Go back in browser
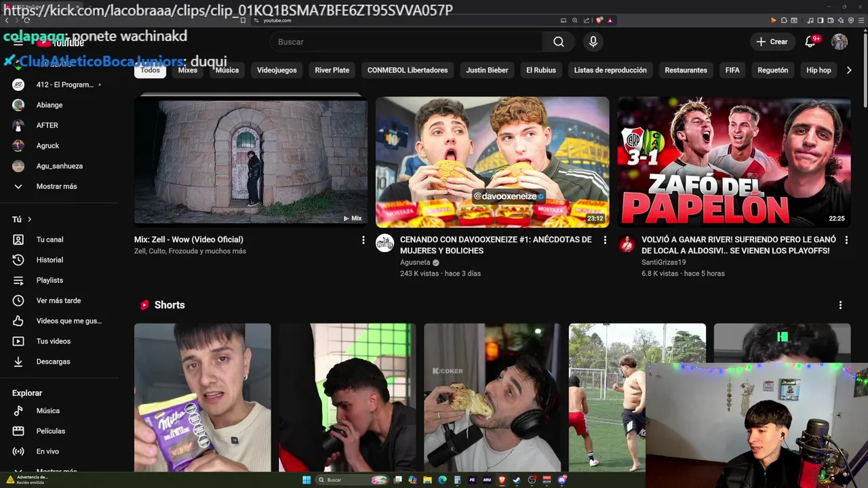Screen dimensions: 868x488 click(x=7, y=20)
